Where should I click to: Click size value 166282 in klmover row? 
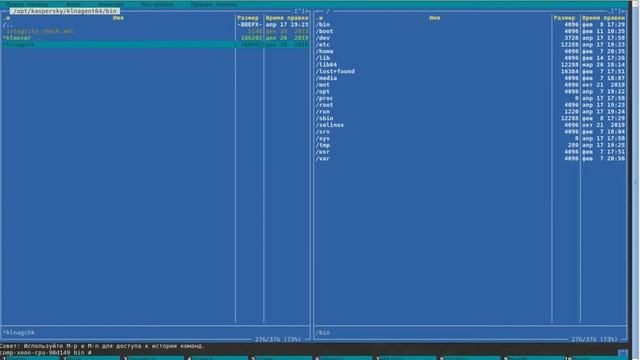[251, 38]
